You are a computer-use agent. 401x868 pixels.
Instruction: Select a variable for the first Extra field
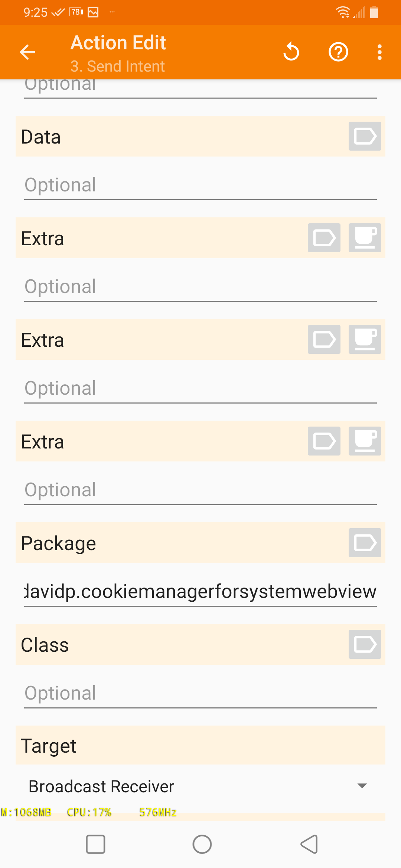323,238
